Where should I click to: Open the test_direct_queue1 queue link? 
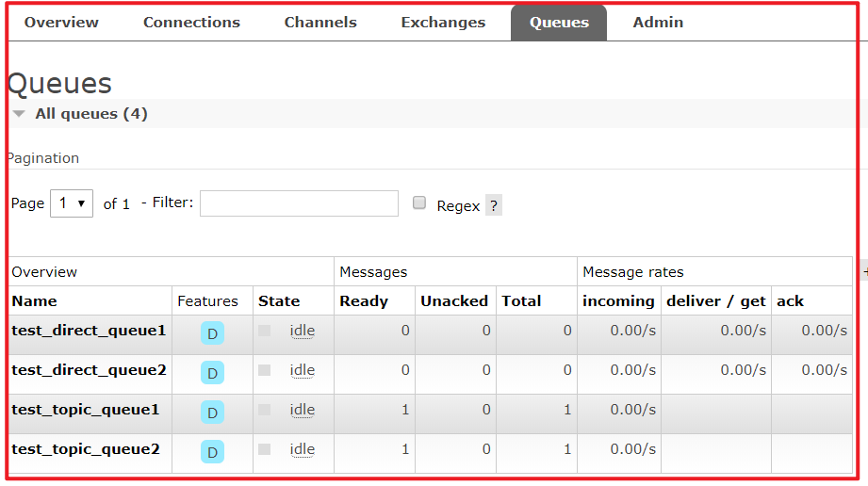[89, 331]
